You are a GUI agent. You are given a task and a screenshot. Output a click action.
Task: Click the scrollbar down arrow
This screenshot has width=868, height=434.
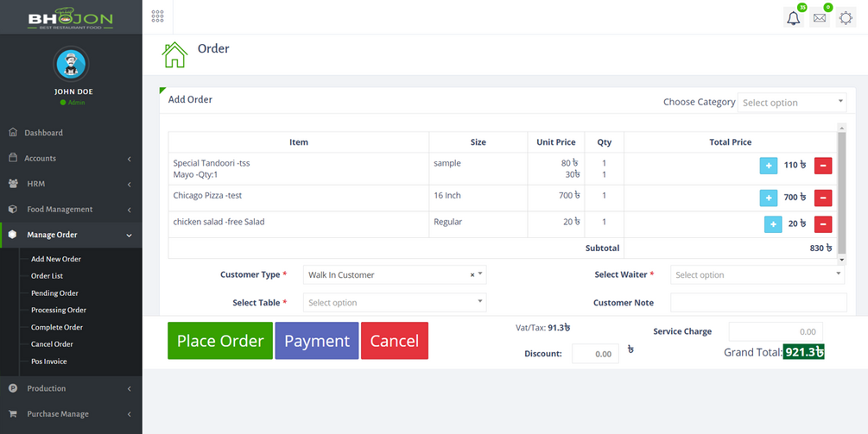point(842,260)
